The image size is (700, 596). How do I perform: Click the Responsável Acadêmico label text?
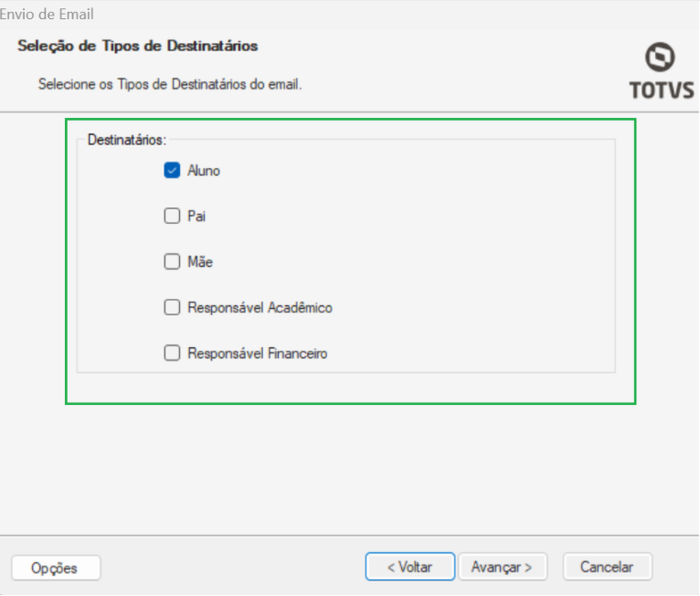[x=260, y=308]
